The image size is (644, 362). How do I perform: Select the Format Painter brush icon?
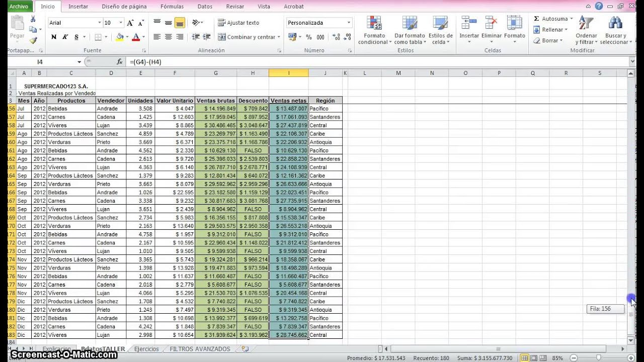[33, 40]
